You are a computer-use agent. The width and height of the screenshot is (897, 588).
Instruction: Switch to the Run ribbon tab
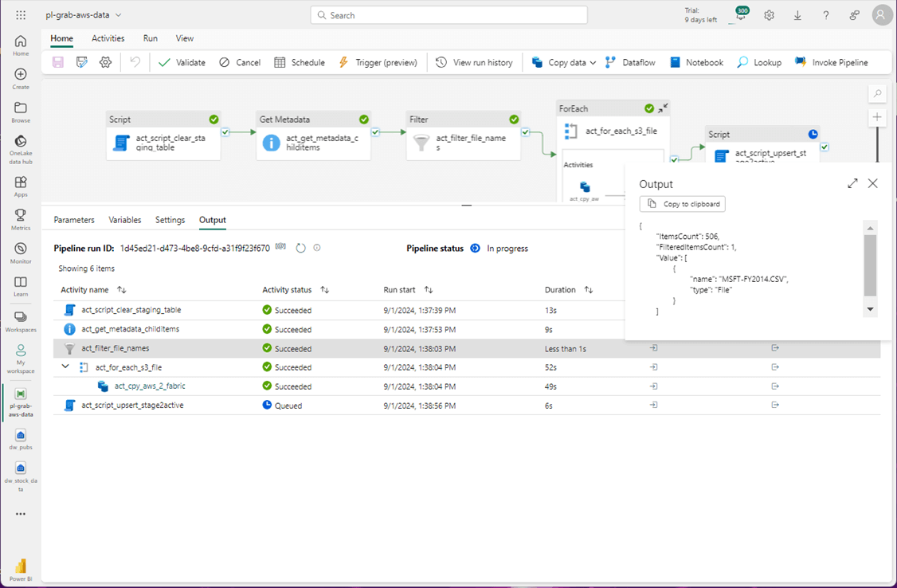tap(150, 38)
